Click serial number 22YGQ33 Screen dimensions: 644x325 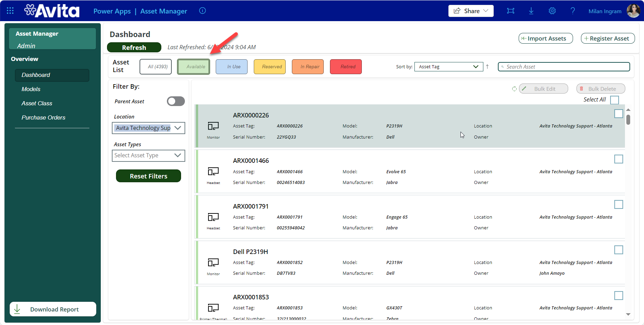click(286, 137)
